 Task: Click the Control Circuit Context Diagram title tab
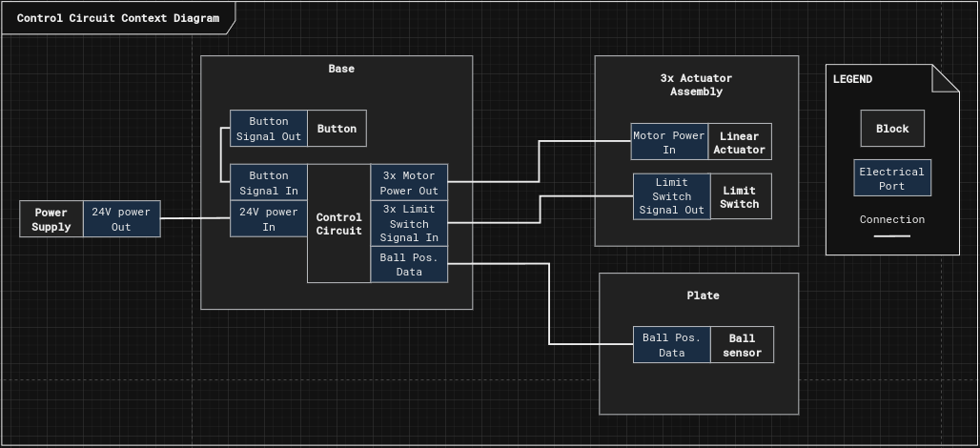click(117, 18)
